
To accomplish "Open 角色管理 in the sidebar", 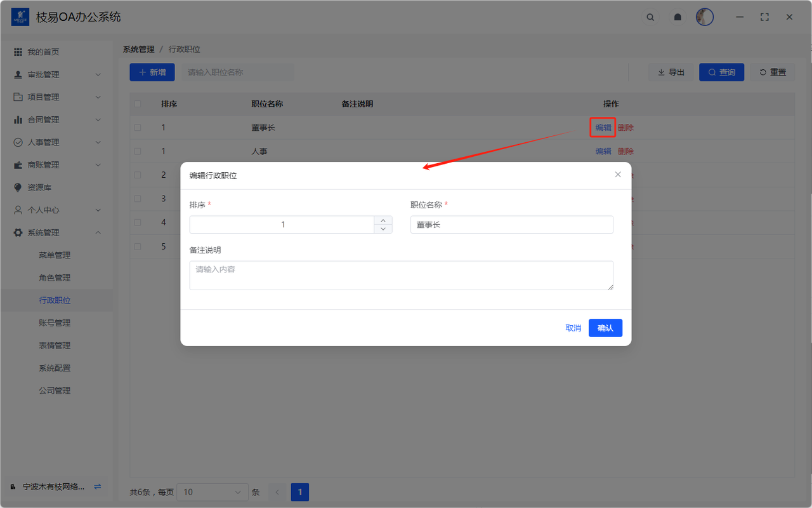I will pyautogui.click(x=55, y=277).
